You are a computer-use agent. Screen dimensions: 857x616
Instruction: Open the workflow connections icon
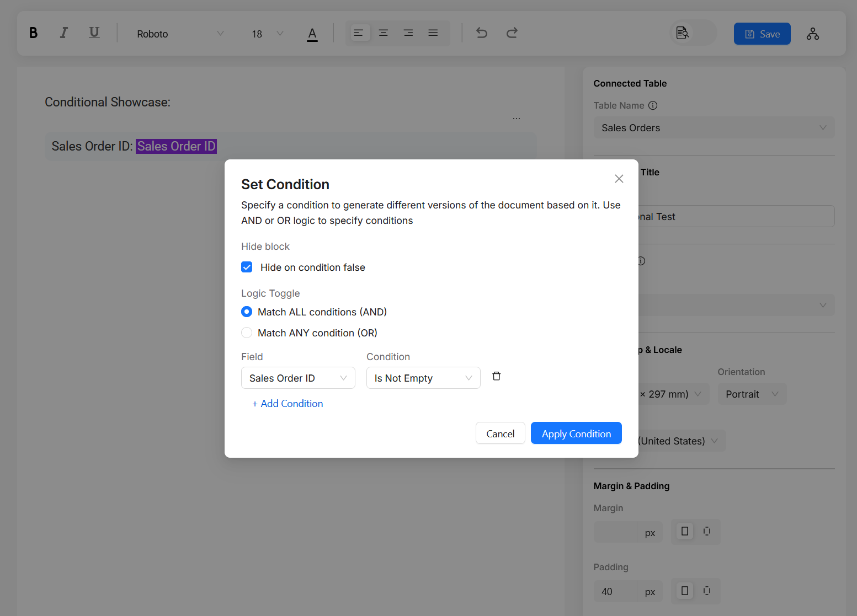813,34
